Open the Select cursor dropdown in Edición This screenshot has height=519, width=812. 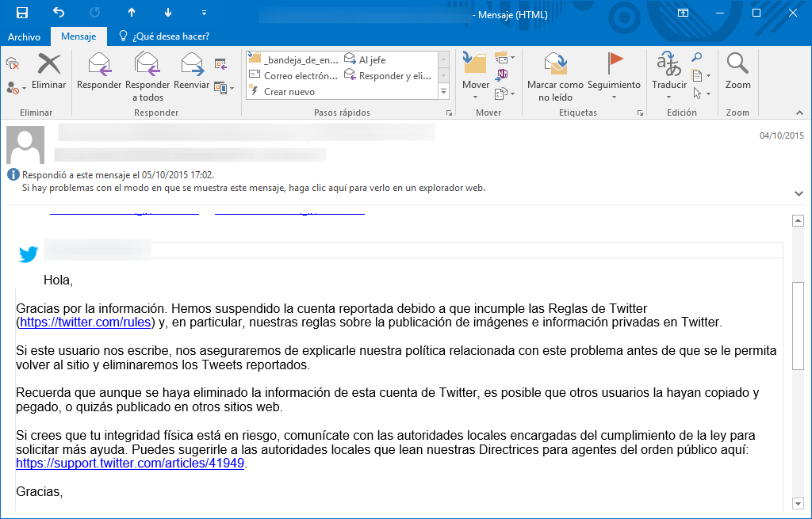[701, 93]
